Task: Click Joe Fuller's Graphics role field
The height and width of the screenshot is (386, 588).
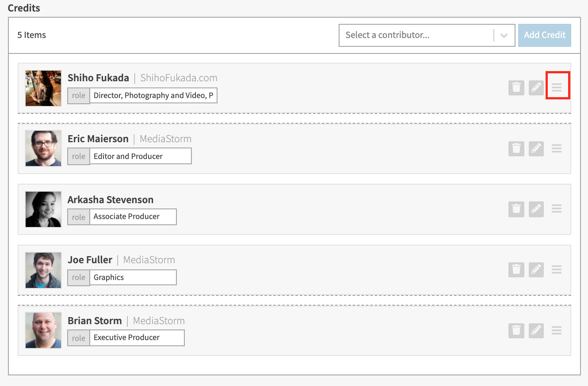Action: pyautogui.click(x=133, y=277)
